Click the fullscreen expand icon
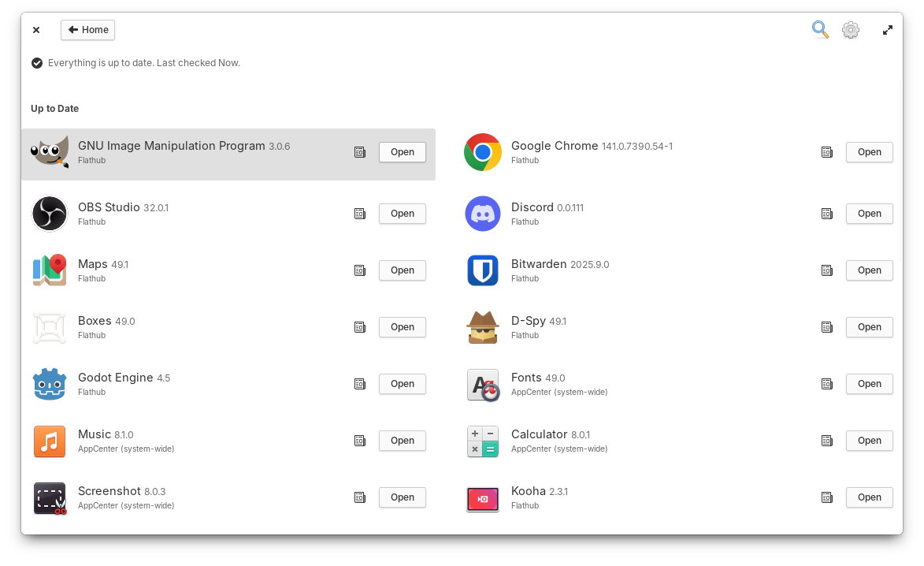Image resolution: width=924 pixels, height=566 pixels. pyautogui.click(x=888, y=29)
